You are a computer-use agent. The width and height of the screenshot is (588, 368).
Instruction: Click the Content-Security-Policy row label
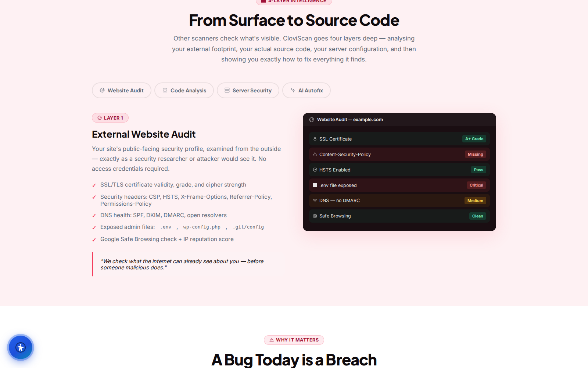(345, 155)
